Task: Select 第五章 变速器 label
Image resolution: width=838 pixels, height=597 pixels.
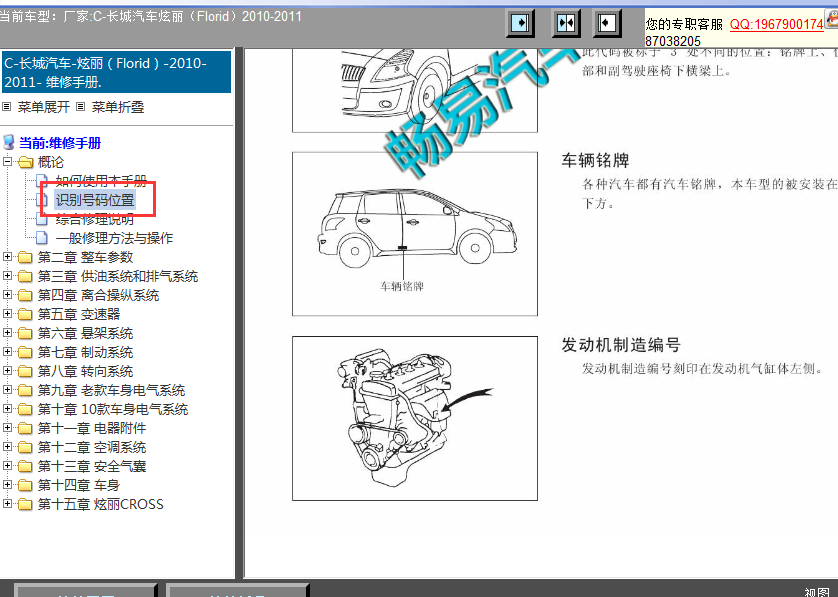Action: point(79,314)
